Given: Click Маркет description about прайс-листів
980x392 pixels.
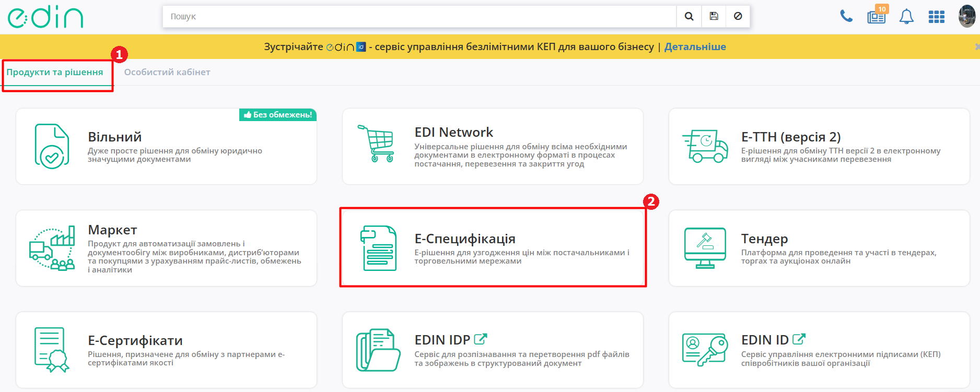Looking at the screenshot, I should pyautogui.click(x=194, y=257).
